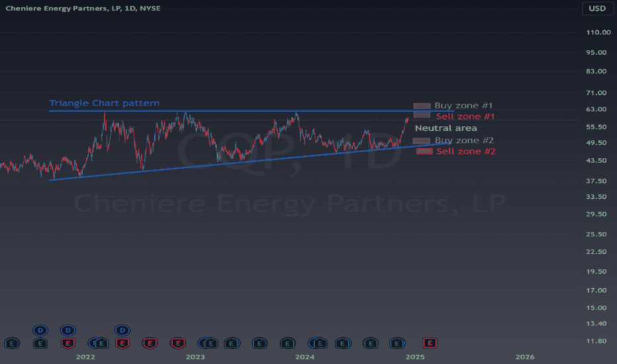This screenshot has width=617, height=364.
Task: Click the red E earnings icon above 2025
Action: pyautogui.click(x=430, y=343)
